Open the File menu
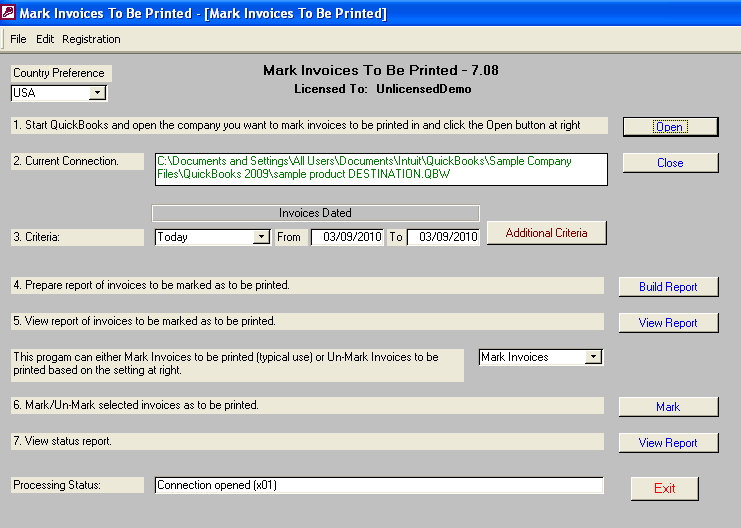The image size is (741, 528). coord(18,39)
